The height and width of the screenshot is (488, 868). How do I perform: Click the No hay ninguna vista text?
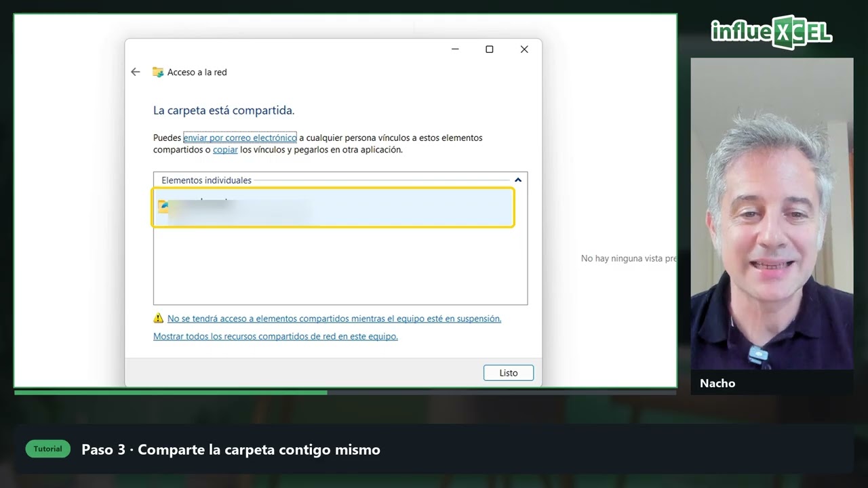[629, 258]
